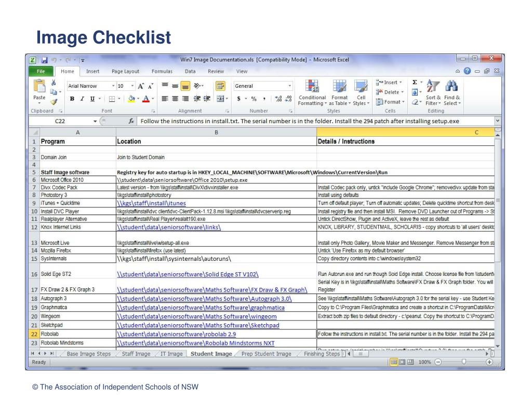Click AutoSum sigma icon
Viewport: 532px width, 399px height.
(x=415, y=83)
